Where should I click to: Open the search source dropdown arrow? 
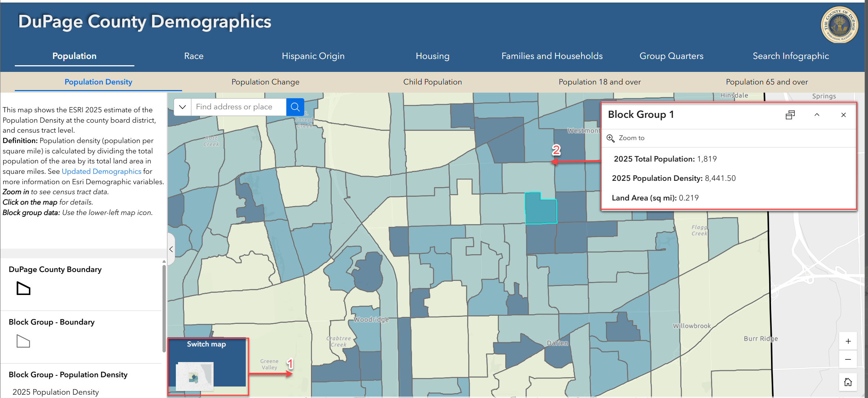182,107
